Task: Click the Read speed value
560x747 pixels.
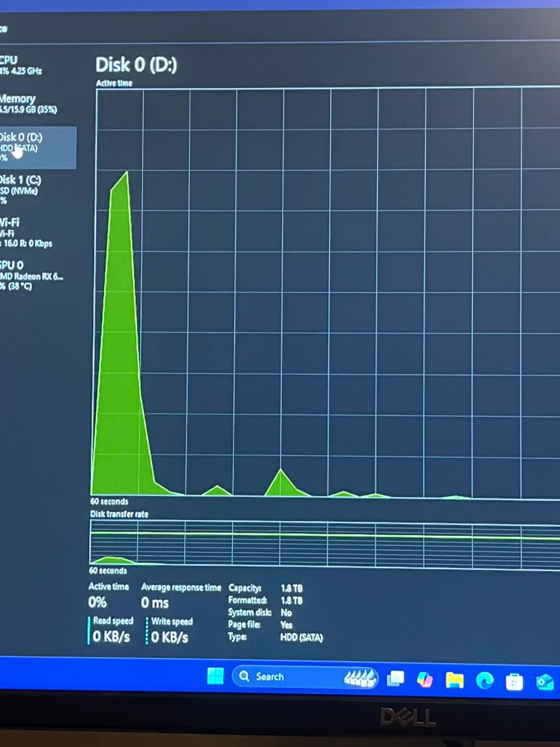Action: click(112, 637)
